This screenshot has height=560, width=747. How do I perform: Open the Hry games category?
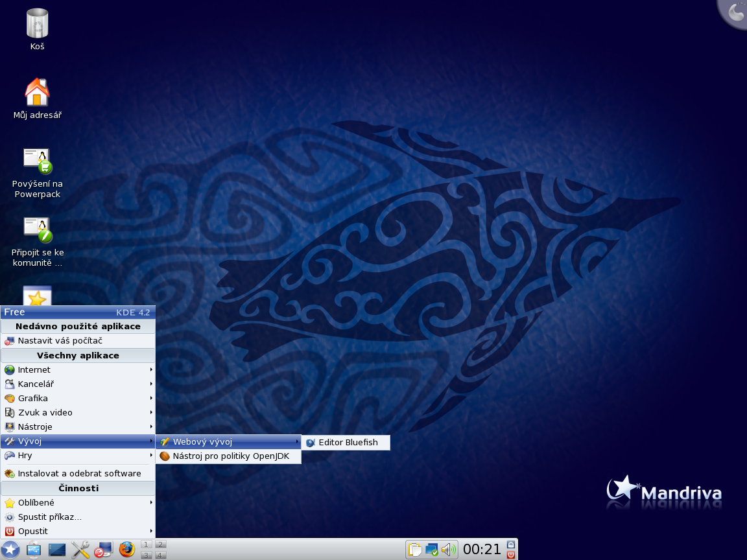tap(78, 455)
